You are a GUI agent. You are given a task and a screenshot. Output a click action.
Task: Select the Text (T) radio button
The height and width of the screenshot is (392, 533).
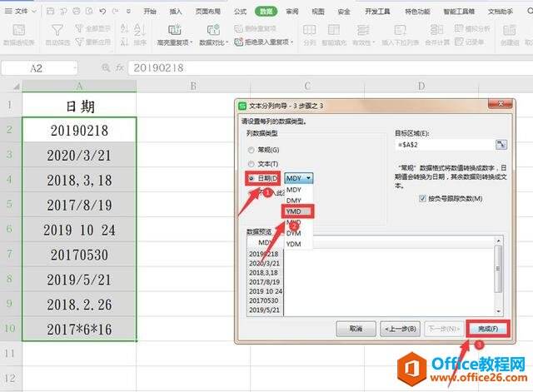tap(252, 164)
